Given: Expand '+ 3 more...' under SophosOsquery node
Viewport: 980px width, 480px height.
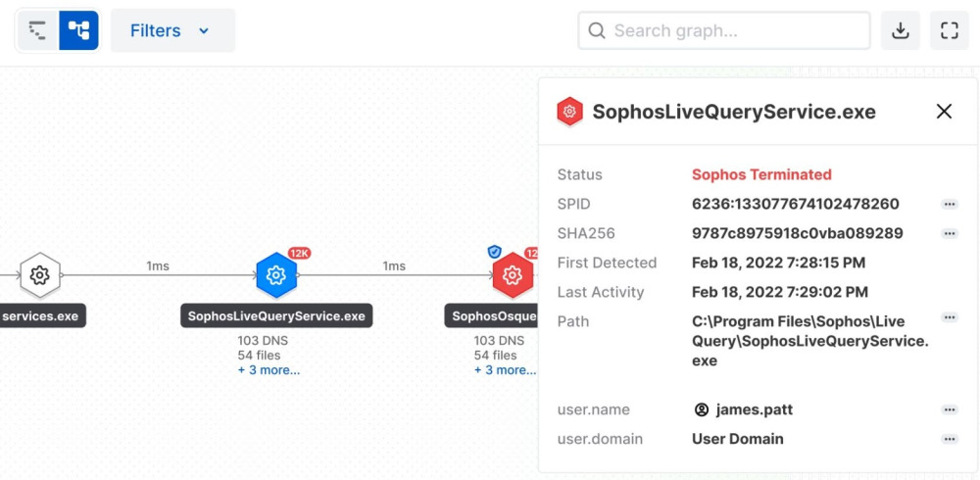Looking at the screenshot, I should coord(505,370).
